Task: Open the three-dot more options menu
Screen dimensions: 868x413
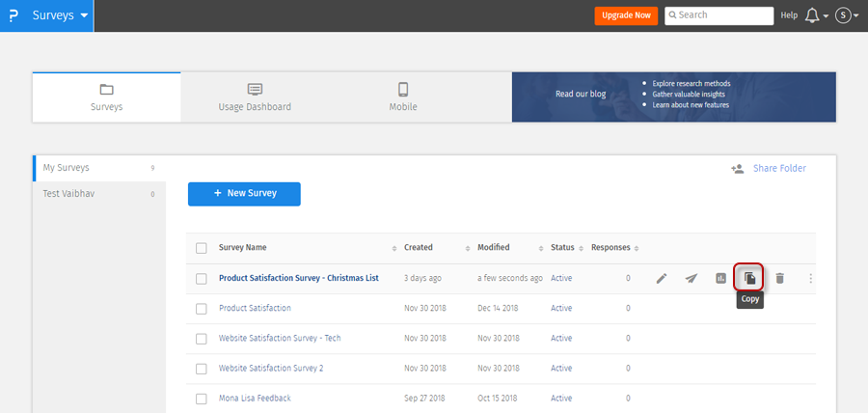Action: tap(810, 279)
